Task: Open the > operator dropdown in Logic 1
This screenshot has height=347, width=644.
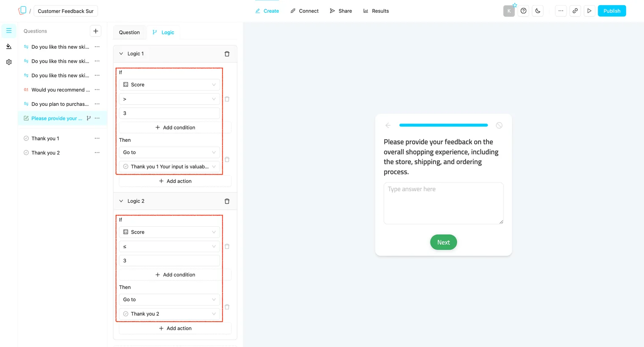Action: click(x=169, y=99)
